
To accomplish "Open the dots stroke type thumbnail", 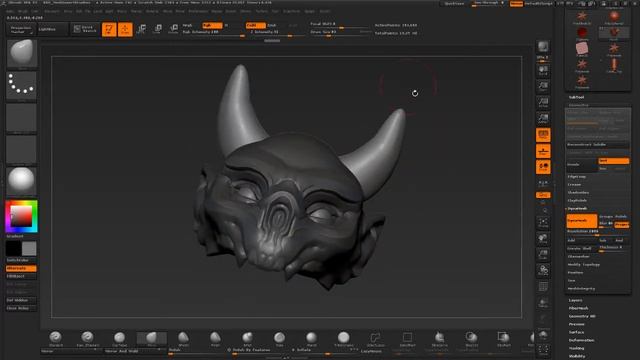I will pos(22,85).
